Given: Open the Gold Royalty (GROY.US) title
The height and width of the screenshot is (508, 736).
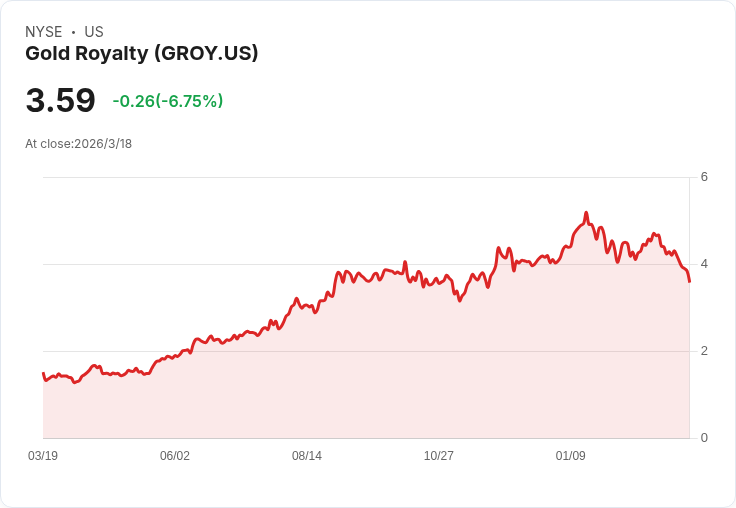Looking at the screenshot, I should tap(142, 54).
